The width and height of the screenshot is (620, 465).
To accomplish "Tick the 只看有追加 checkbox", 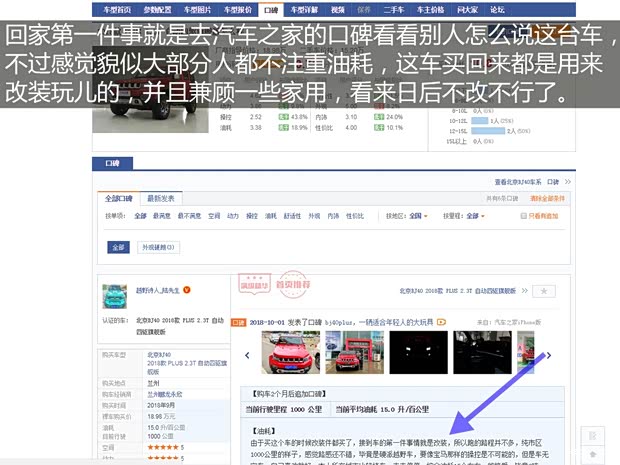I will coord(524,216).
